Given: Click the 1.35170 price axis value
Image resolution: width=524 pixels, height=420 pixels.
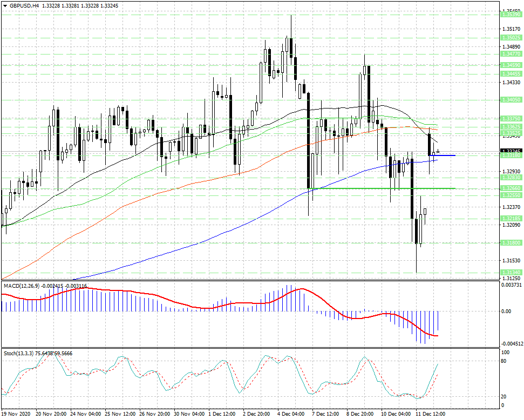Looking at the screenshot, I should coord(511,30).
